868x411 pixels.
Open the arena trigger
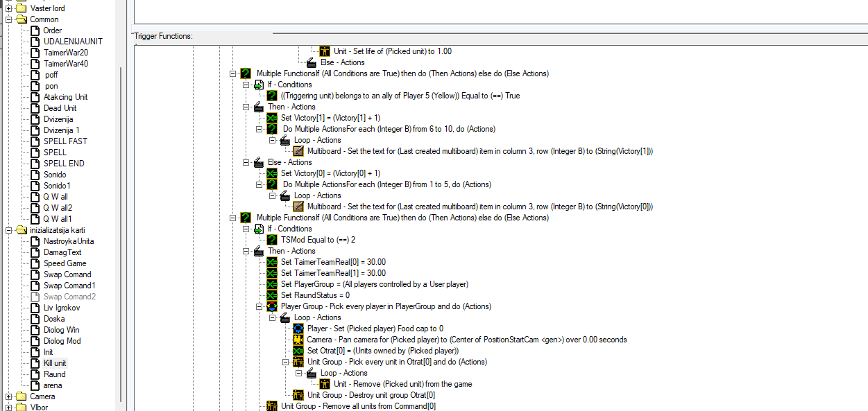point(52,385)
